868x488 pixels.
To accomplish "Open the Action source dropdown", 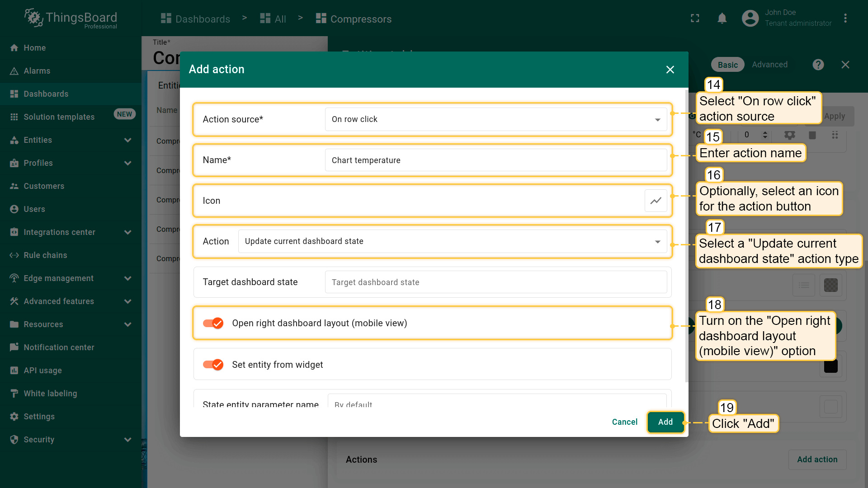I will (495, 119).
